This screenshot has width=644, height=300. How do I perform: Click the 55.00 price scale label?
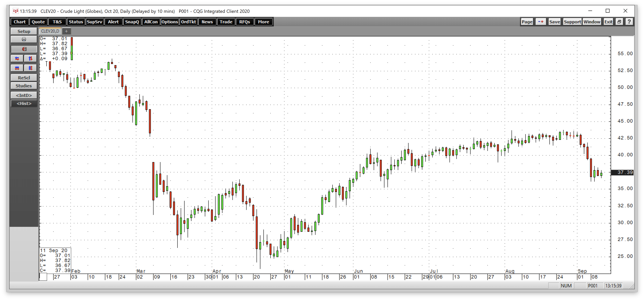[x=625, y=53]
